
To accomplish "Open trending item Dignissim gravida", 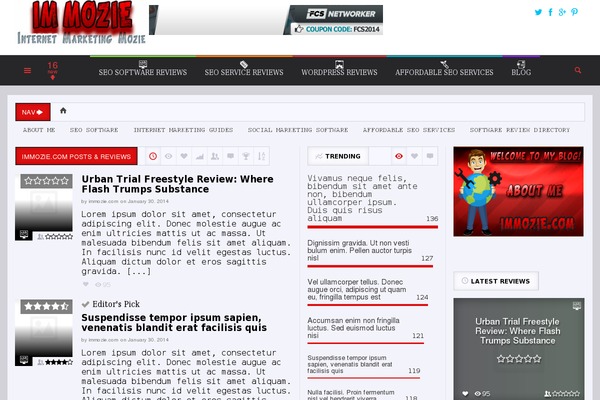I will pyautogui.click(x=360, y=250).
